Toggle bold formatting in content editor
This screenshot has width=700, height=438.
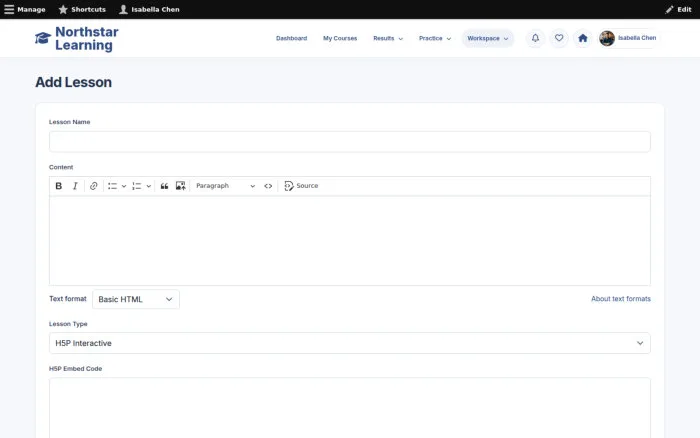[x=58, y=186]
